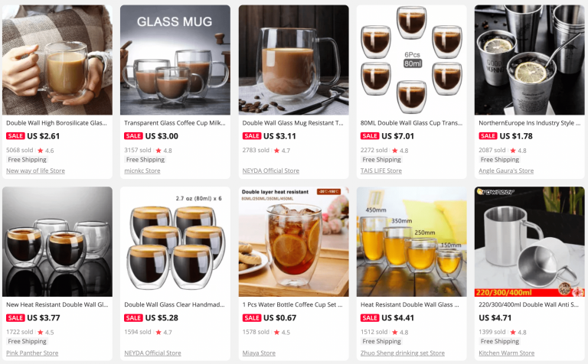Click Double Wall High Borosilicate Glass title

(x=56, y=123)
